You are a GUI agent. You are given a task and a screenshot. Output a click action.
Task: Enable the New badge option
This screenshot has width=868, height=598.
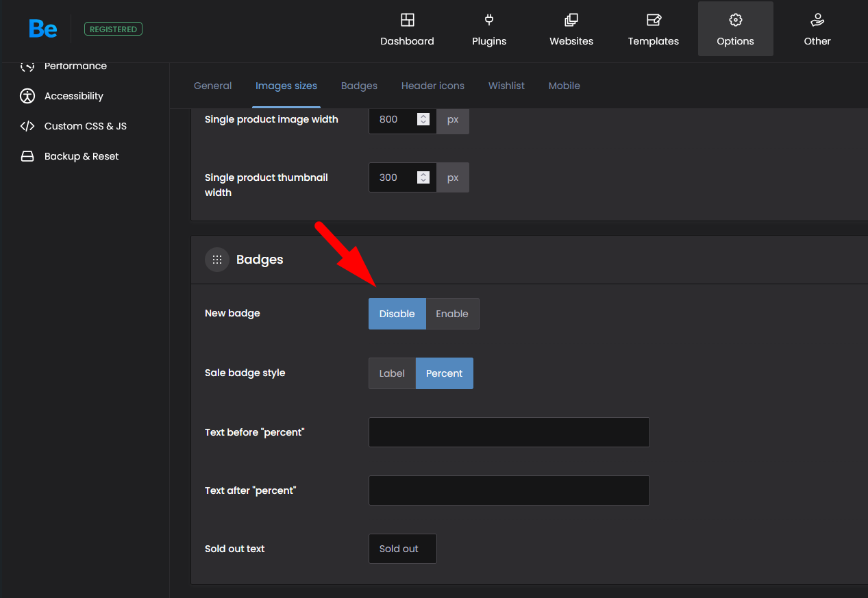click(x=452, y=314)
